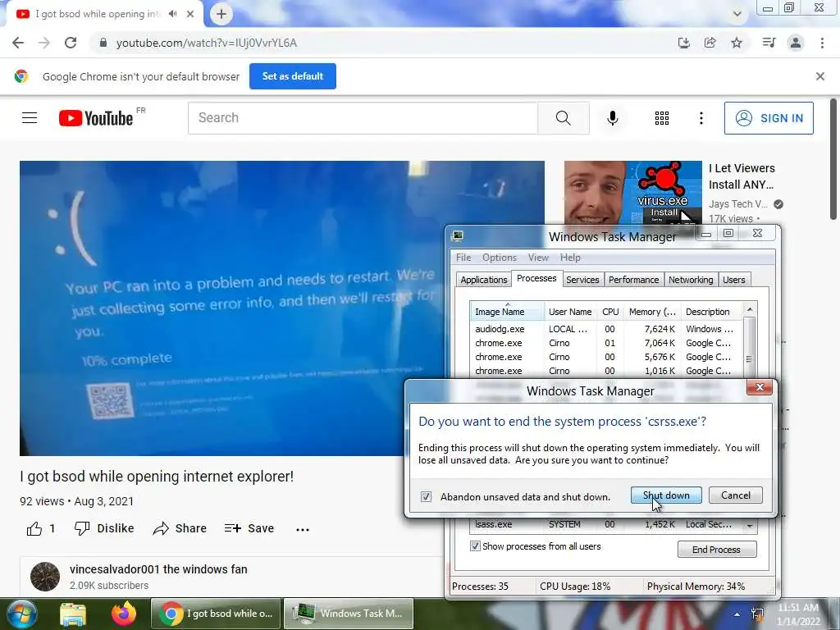Switch to the Services tab

(x=582, y=280)
